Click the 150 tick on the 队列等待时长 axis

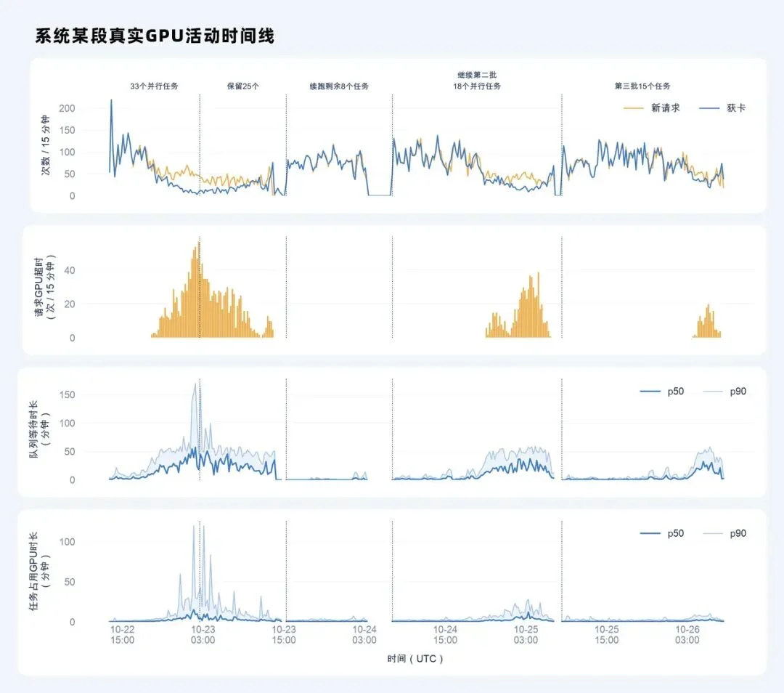pyautogui.click(x=67, y=394)
